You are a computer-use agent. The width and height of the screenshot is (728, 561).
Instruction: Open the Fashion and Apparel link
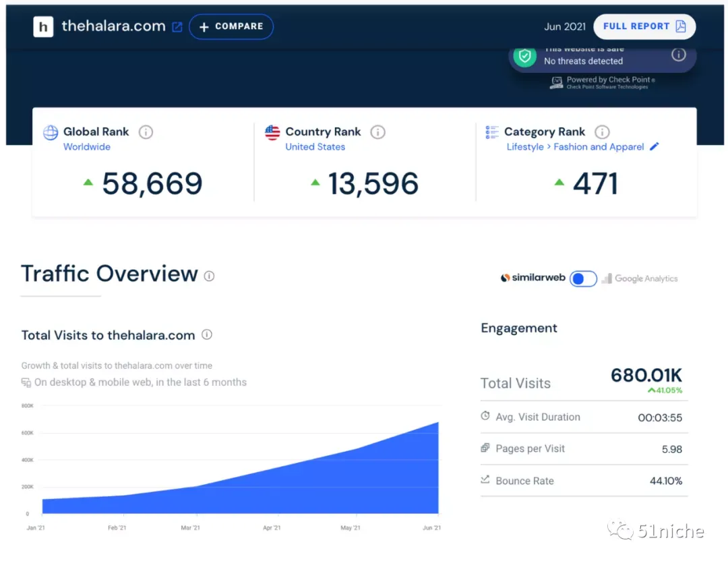click(x=599, y=147)
